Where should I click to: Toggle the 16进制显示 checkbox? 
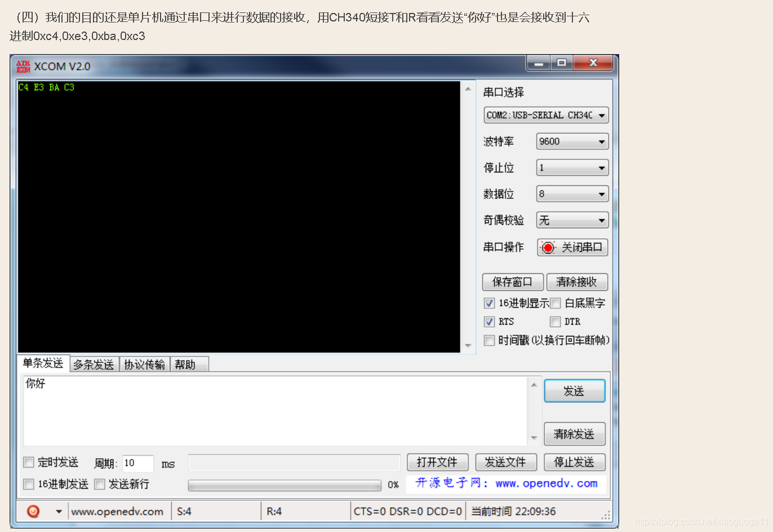489,303
